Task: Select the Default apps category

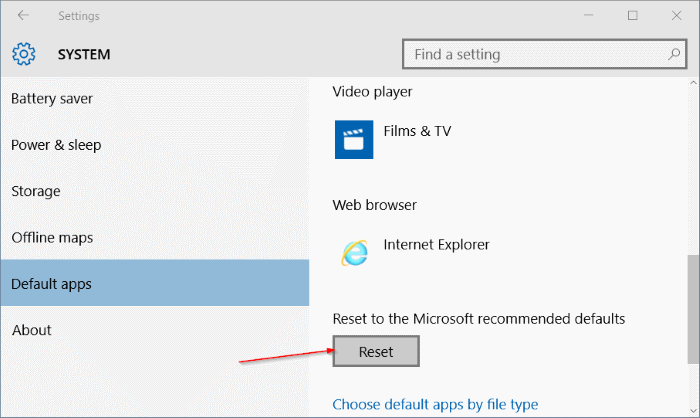Action: tap(154, 284)
